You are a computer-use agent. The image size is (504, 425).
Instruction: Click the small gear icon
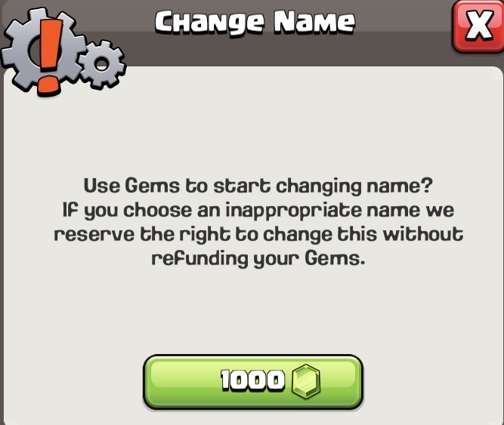(102, 63)
